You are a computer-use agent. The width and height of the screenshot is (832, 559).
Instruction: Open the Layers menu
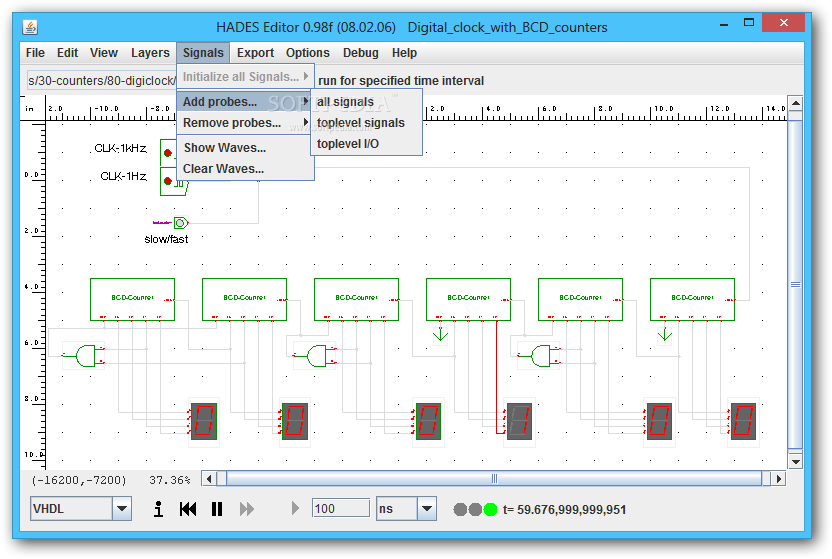150,53
